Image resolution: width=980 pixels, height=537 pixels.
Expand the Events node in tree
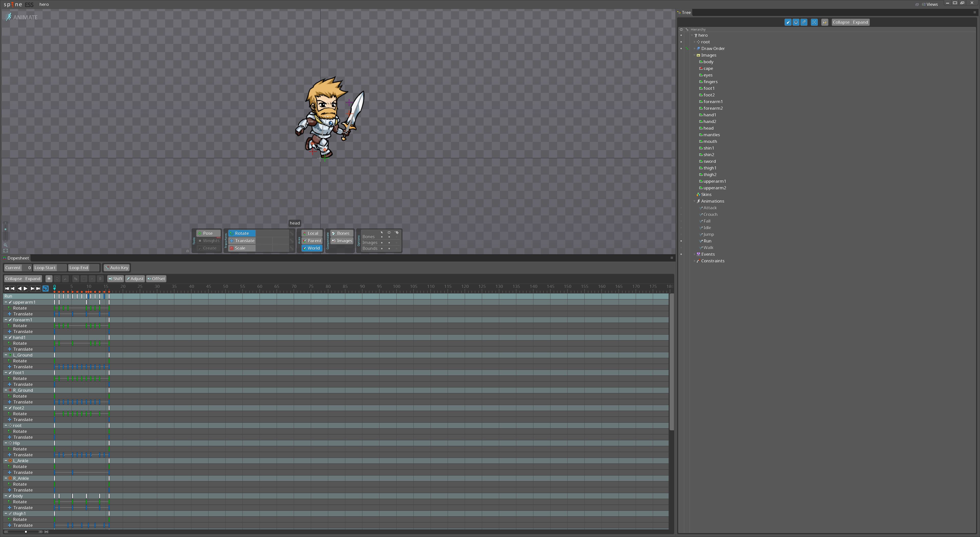pyautogui.click(x=694, y=254)
